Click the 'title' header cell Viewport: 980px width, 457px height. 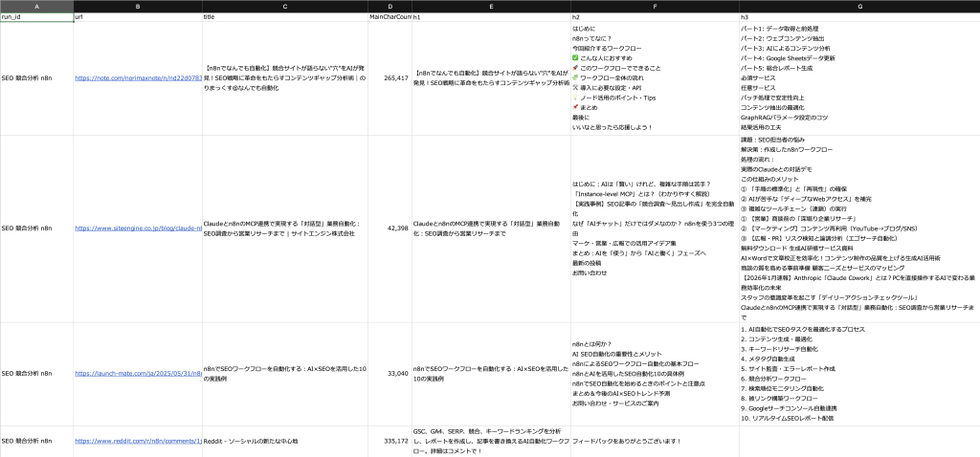coord(285,17)
